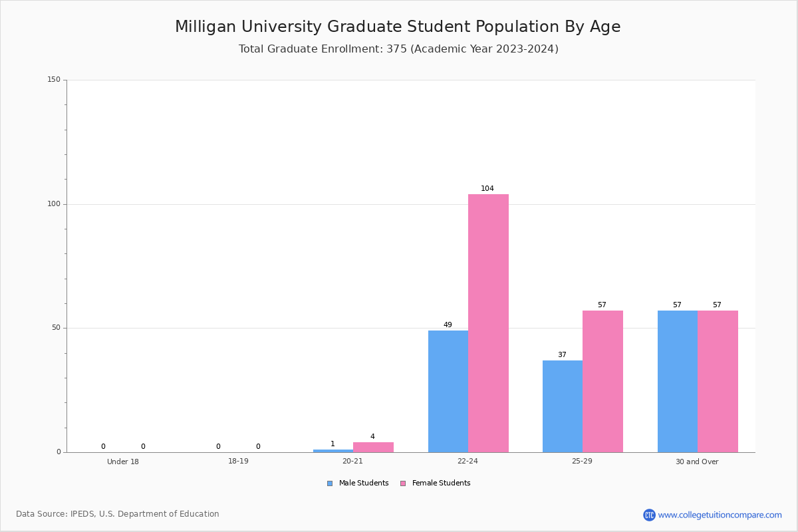Click the blue Male Students legend swatch

coord(330,483)
